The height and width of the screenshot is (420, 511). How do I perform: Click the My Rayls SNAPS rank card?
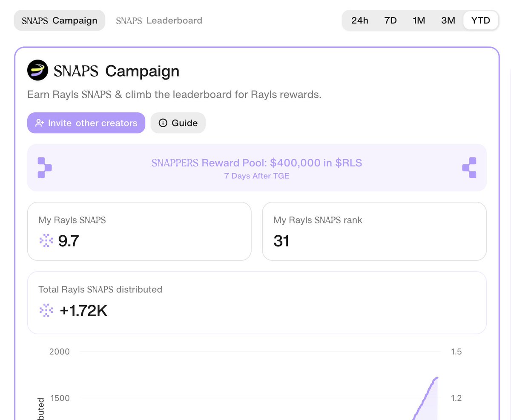[x=374, y=231]
